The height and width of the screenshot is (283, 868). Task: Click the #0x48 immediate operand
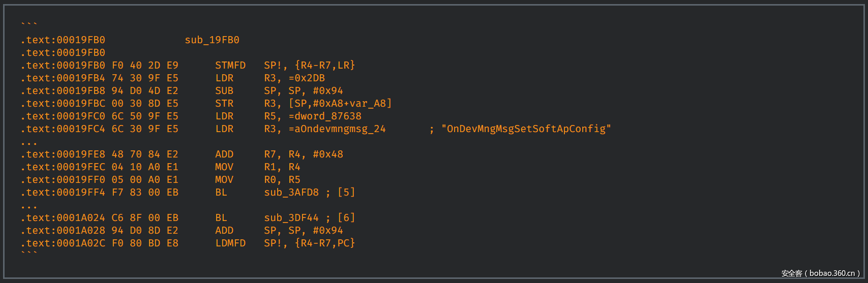coord(328,154)
